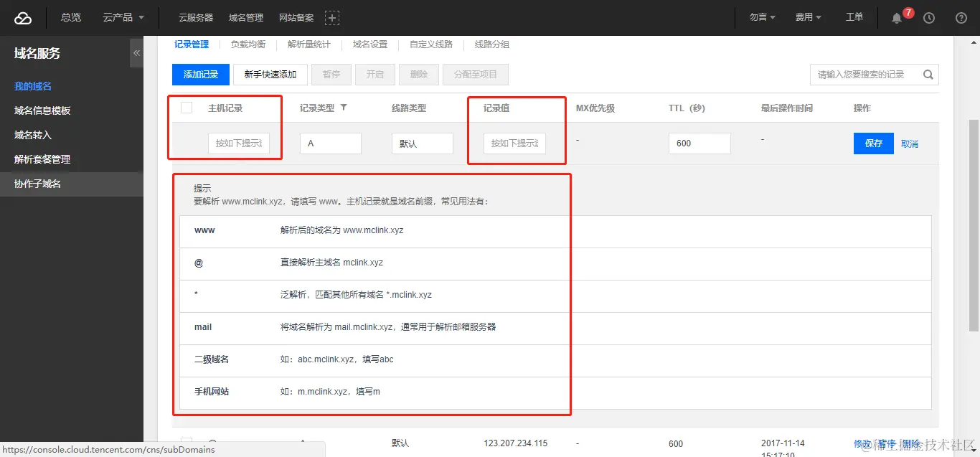Focus the 记录值 input field
980x457 pixels.
click(514, 143)
